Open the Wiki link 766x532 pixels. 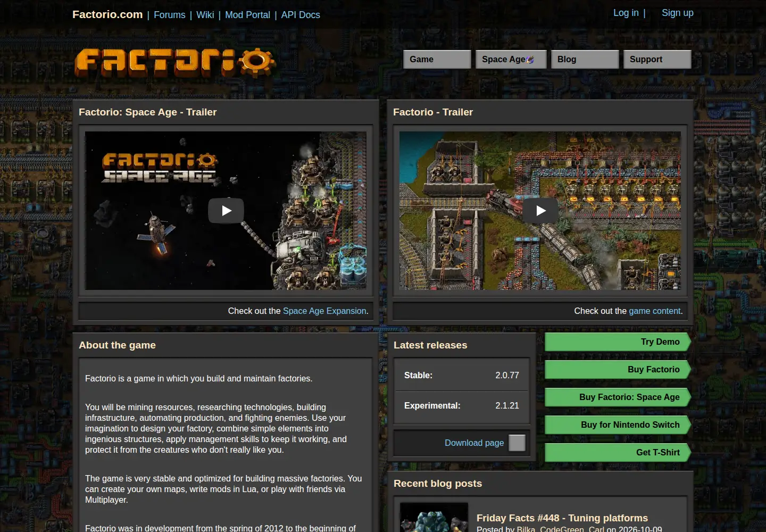point(205,15)
